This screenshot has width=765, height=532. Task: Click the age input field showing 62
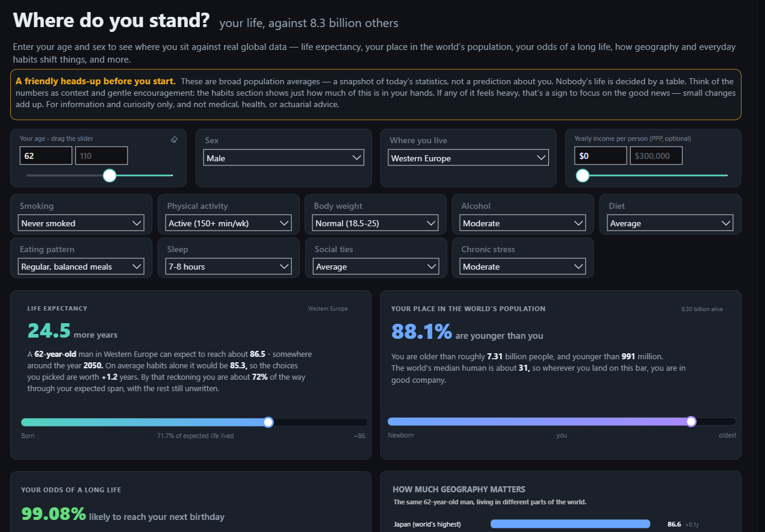tap(46, 156)
